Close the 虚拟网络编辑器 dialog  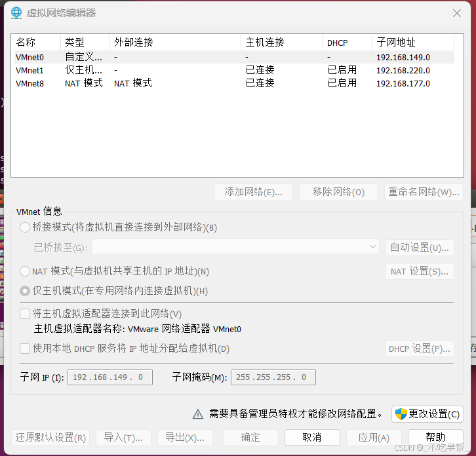[456, 13]
